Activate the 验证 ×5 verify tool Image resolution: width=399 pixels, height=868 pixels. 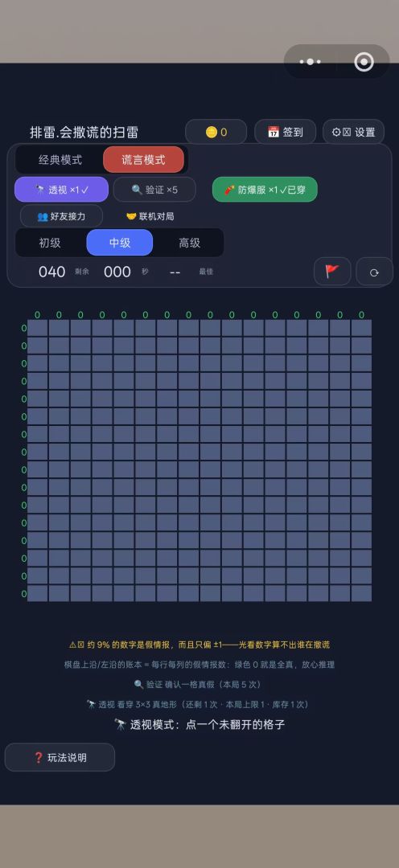tap(154, 190)
